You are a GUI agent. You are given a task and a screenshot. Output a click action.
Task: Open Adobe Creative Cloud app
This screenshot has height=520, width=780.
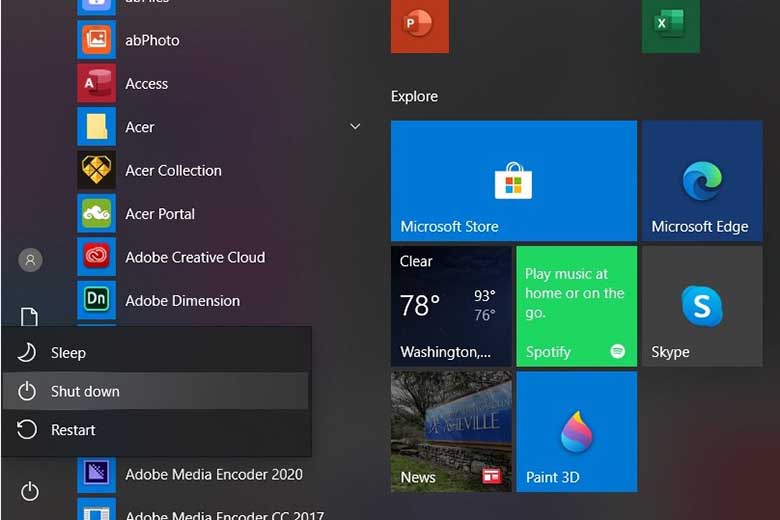pos(194,257)
